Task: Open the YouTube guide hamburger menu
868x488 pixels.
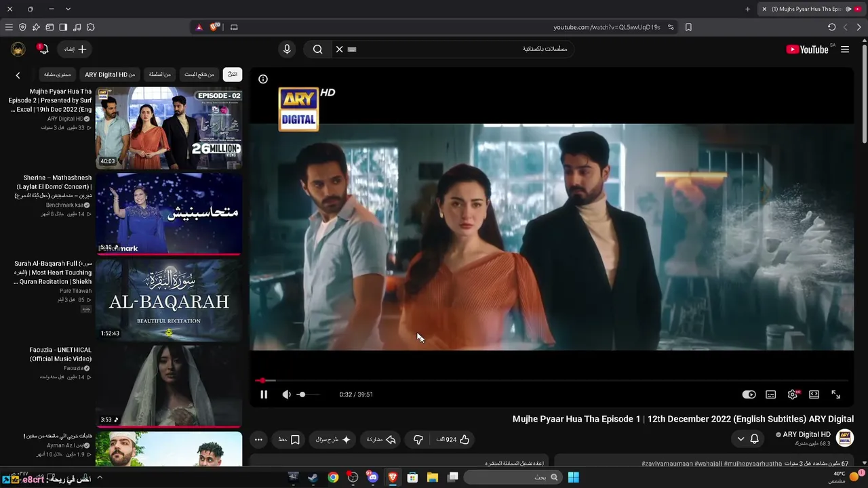Action: coord(845,49)
